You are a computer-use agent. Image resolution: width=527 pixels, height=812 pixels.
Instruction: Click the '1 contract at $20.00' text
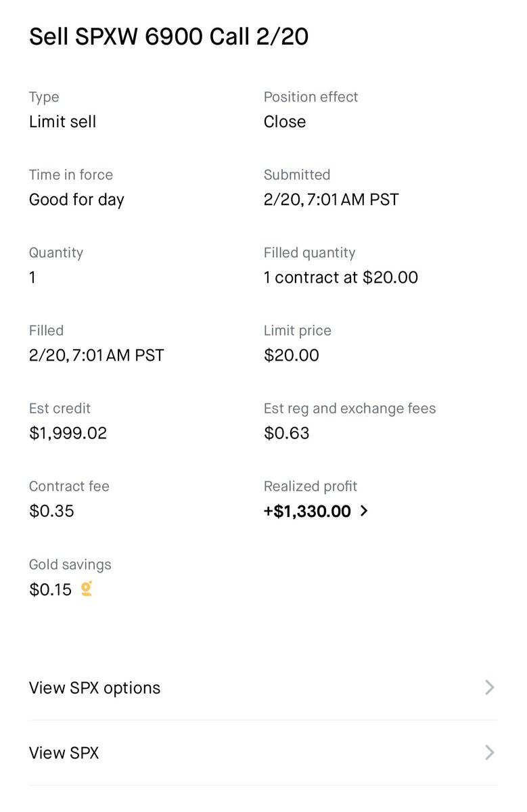click(x=340, y=277)
